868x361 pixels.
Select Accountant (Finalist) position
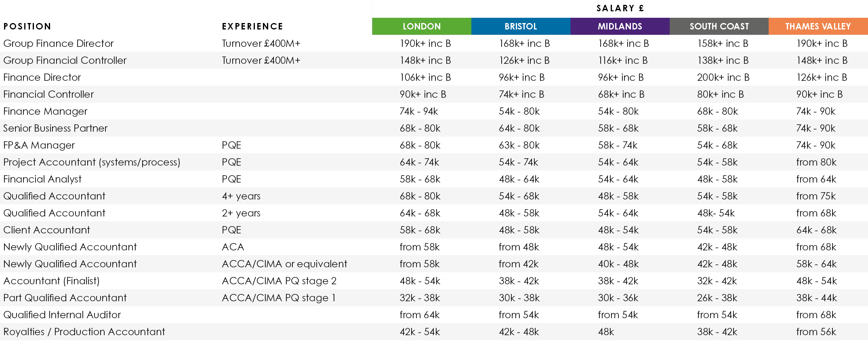pos(51,281)
